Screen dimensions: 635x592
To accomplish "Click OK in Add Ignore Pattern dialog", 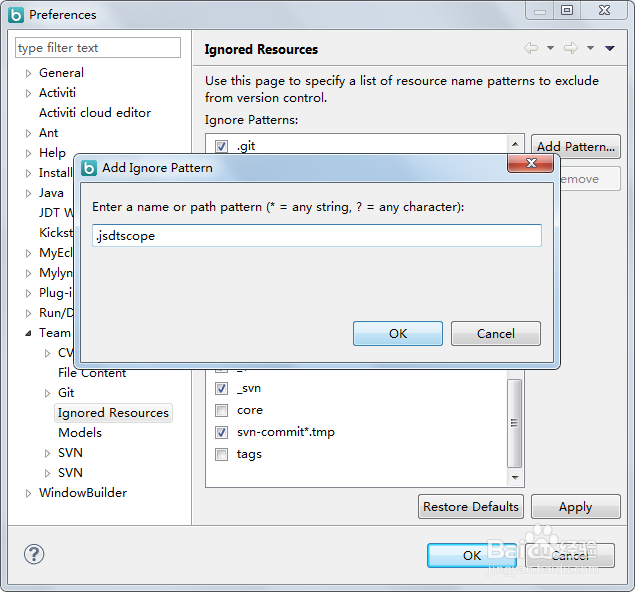I will point(398,333).
